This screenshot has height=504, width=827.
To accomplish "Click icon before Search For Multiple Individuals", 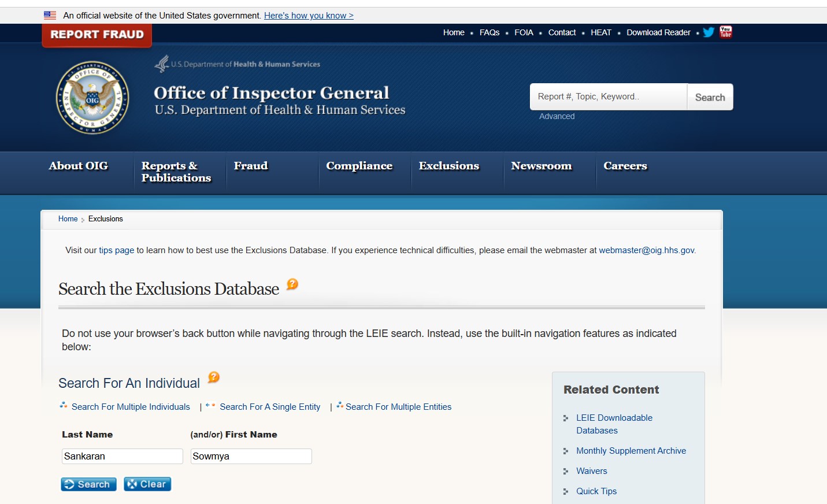I will coord(64,405).
